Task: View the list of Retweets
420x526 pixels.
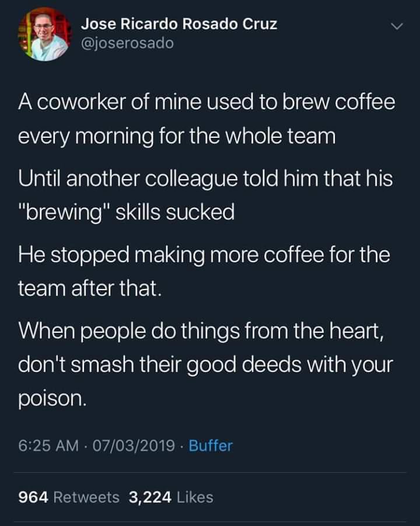Action: [x=86, y=497]
